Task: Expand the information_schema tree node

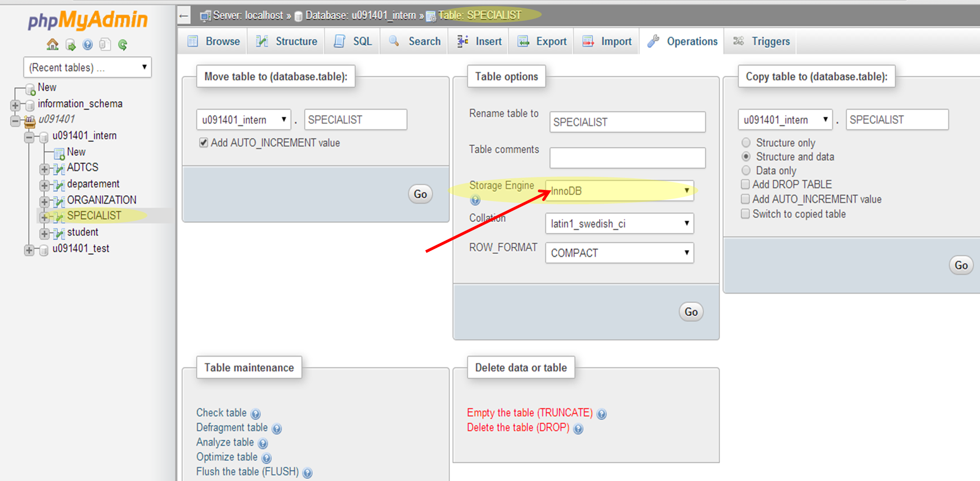Action: (15, 105)
